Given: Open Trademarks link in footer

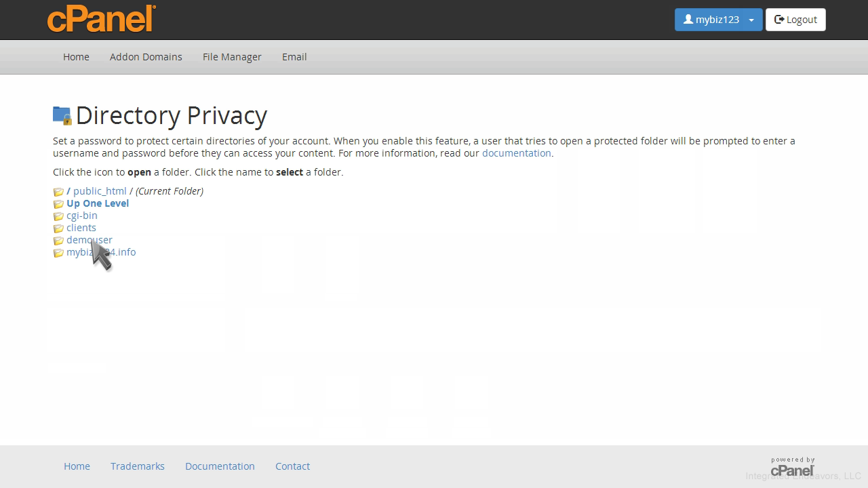Looking at the screenshot, I should (138, 466).
